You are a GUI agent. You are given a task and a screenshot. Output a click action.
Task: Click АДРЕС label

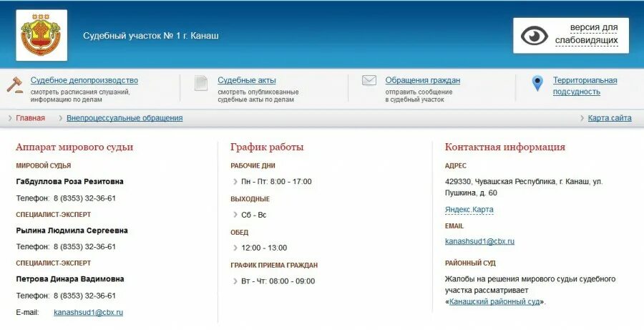456,165
